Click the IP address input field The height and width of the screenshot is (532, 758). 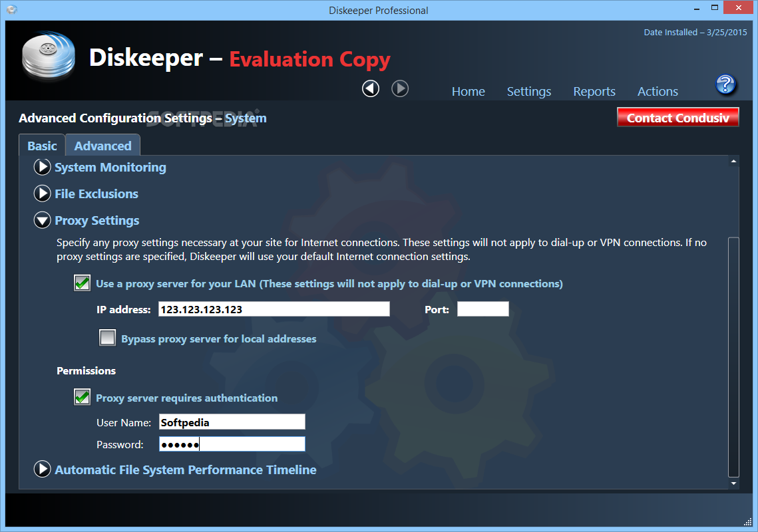pyautogui.click(x=274, y=309)
